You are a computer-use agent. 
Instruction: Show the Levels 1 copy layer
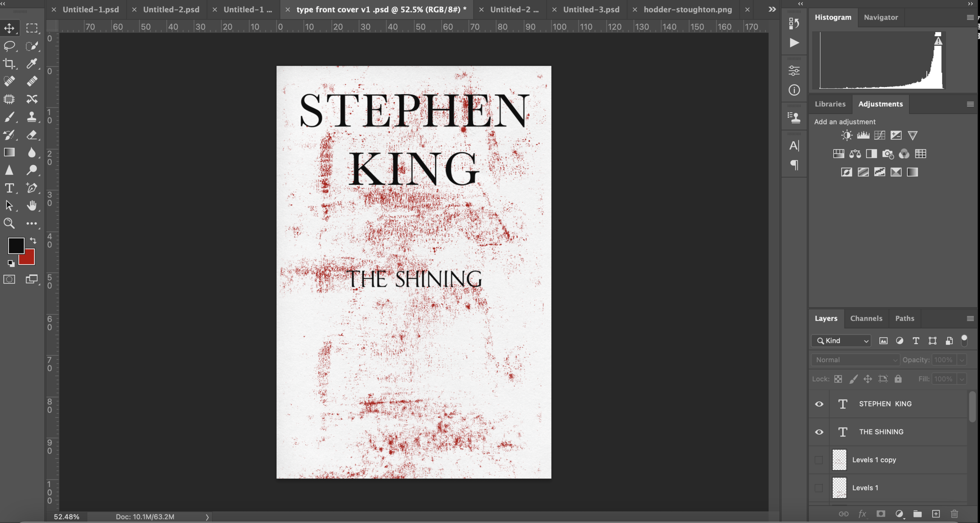819,460
